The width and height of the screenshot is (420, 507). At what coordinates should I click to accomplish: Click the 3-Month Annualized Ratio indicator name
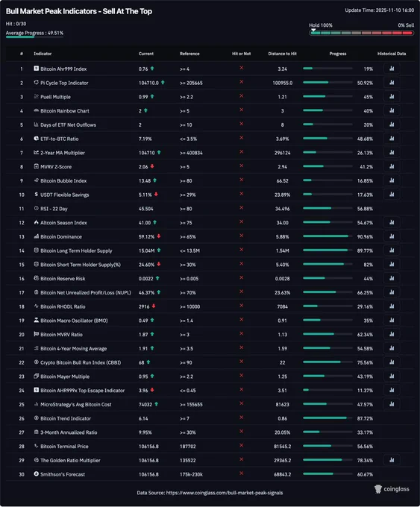click(69, 432)
